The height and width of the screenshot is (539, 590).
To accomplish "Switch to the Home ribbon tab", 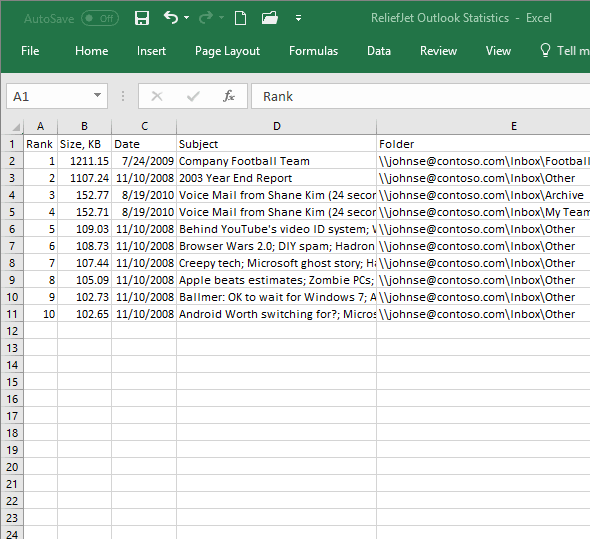I will (91, 51).
